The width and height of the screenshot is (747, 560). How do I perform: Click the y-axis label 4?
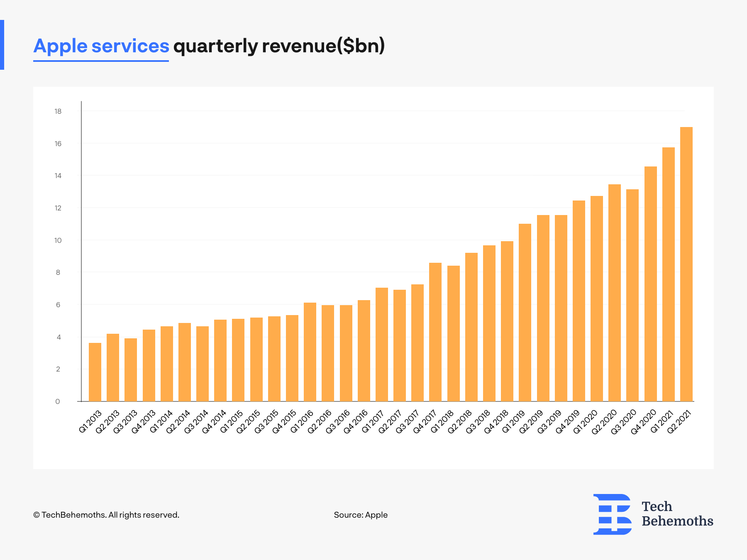[x=58, y=337]
